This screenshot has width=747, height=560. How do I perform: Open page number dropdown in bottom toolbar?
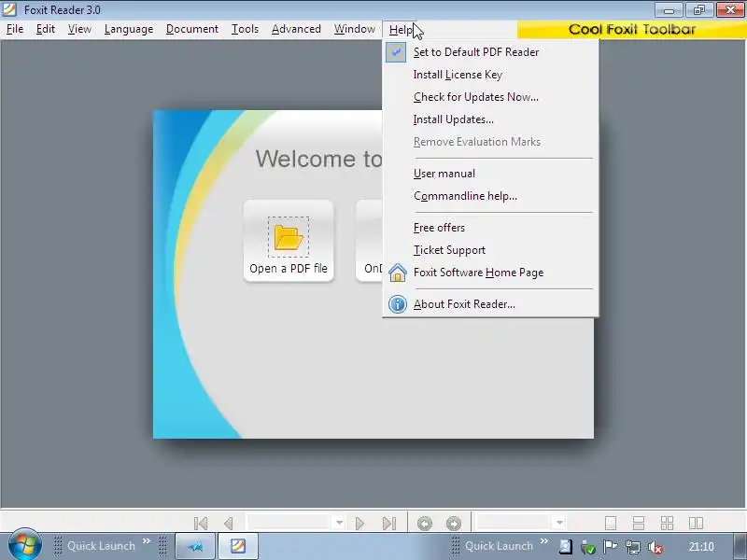pyautogui.click(x=339, y=523)
